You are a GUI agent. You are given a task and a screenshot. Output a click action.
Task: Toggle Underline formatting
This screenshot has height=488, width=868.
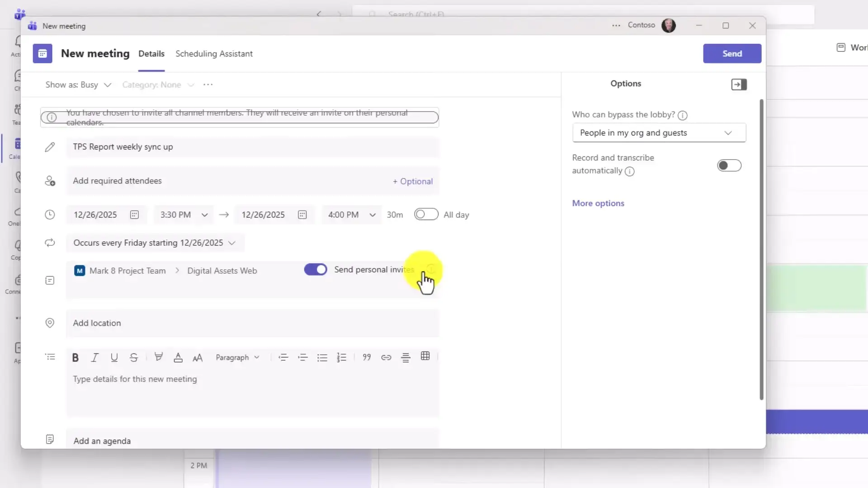(114, 357)
